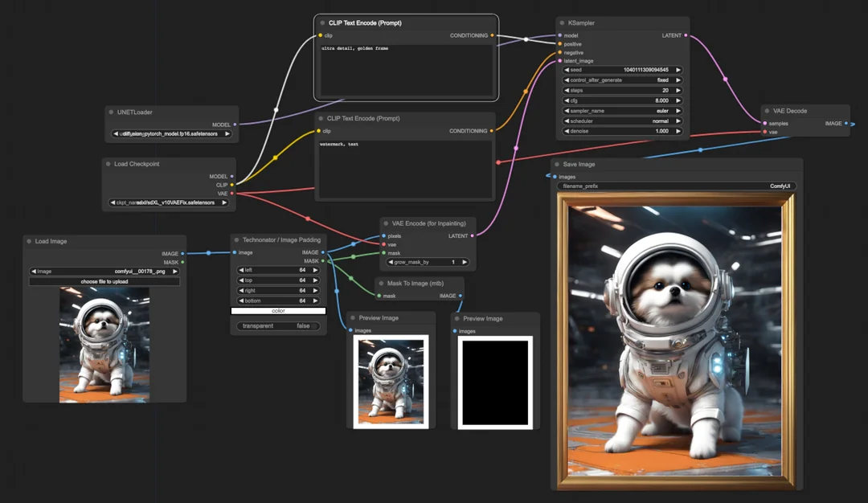The width and height of the screenshot is (868, 503).
Task: Collapse the Load Image node using its dot
Action: (28, 241)
